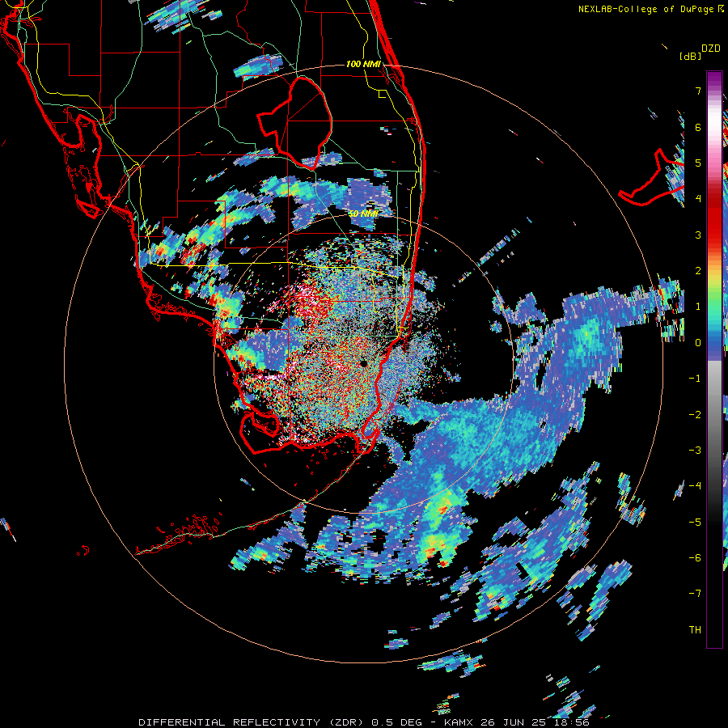Click the 6 value on color scale
728x728 pixels.
pos(698,127)
